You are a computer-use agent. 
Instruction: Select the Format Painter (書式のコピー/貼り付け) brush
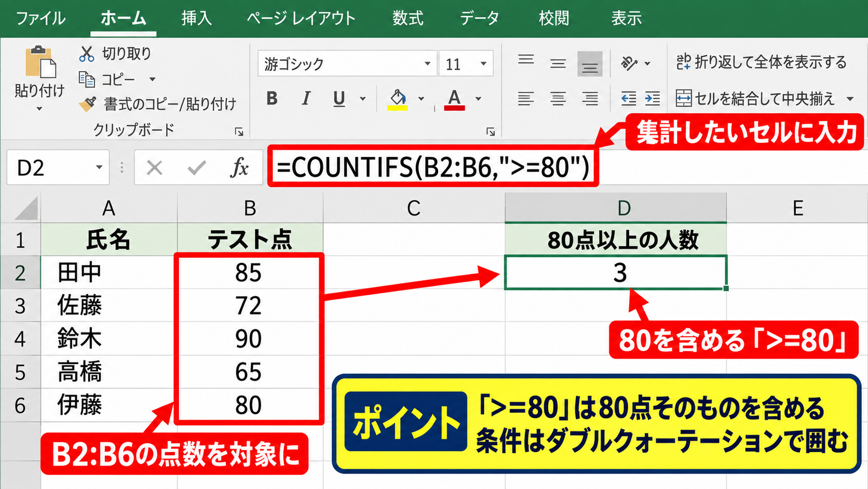tap(88, 104)
